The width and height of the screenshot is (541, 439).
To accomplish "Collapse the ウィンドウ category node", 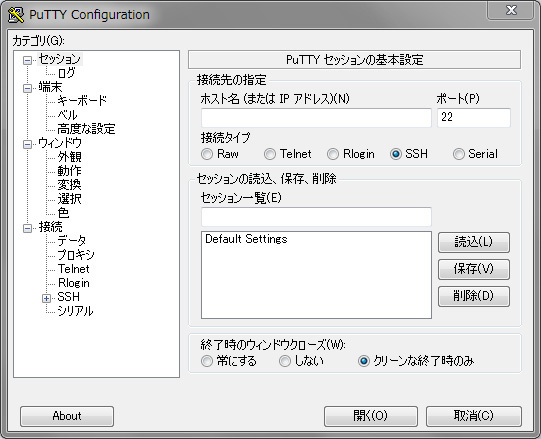I will (27, 144).
